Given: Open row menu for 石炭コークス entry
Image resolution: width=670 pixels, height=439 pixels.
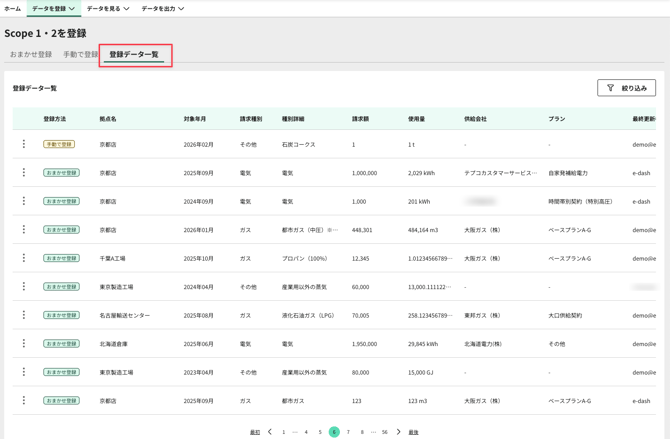Looking at the screenshot, I should 24,144.
